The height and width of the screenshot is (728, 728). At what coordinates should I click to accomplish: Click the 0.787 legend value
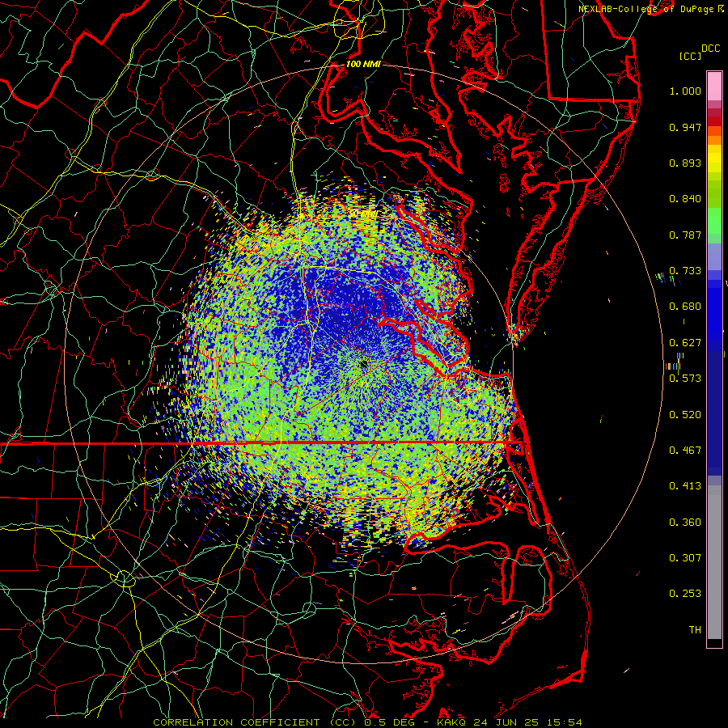(685, 235)
